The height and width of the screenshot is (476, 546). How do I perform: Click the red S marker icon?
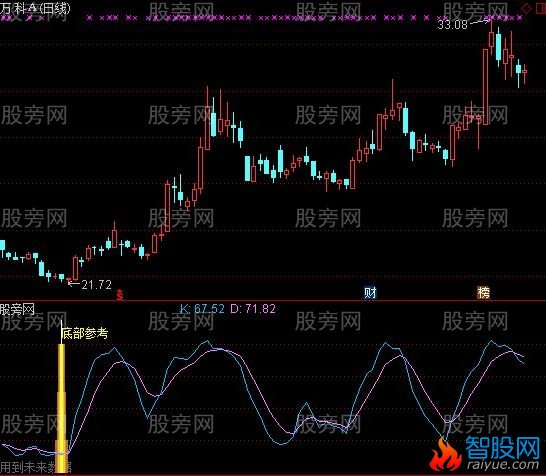tap(120, 295)
